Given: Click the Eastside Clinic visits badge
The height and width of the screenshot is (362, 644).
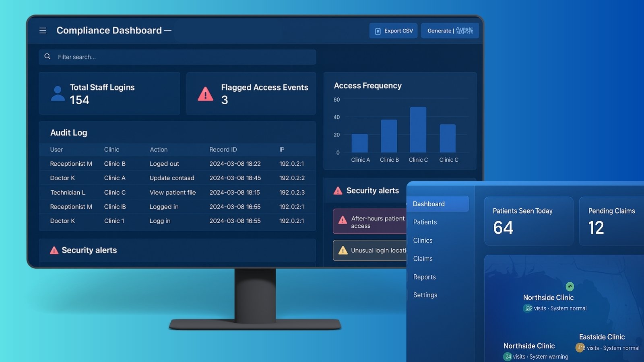Looking at the screenshot, I should (x=580, y=348).
